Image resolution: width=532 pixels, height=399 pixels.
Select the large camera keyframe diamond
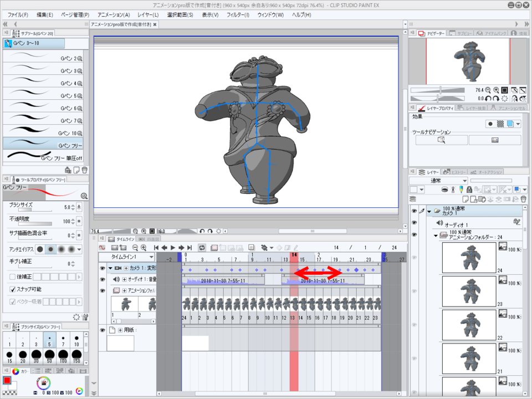[x=356, y=270]
